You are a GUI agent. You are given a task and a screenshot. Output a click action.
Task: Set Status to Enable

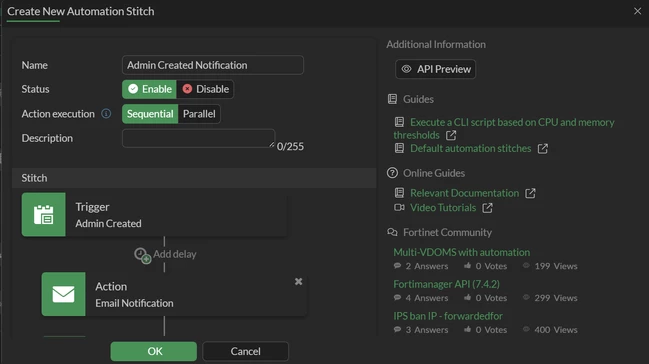(149, 89)
